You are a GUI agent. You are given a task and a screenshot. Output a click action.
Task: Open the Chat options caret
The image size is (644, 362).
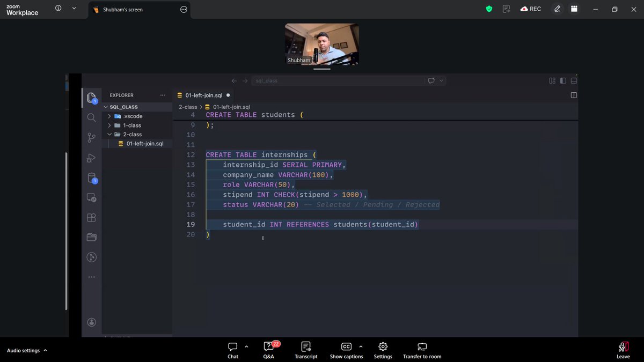click(x=246, y=346)
